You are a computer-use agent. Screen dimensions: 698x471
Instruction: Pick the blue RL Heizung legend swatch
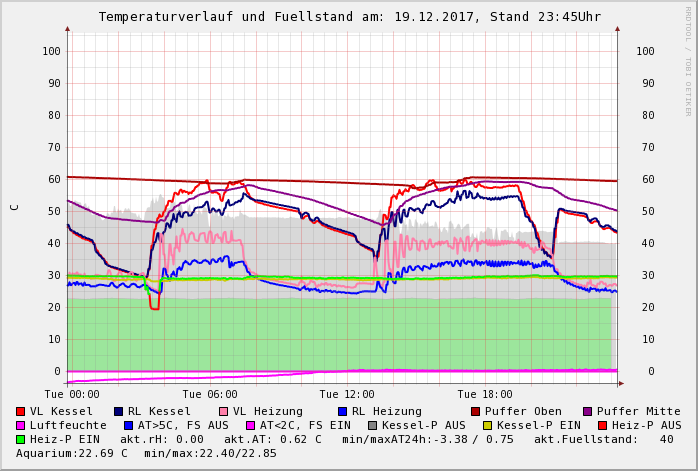tap(342, 411)
